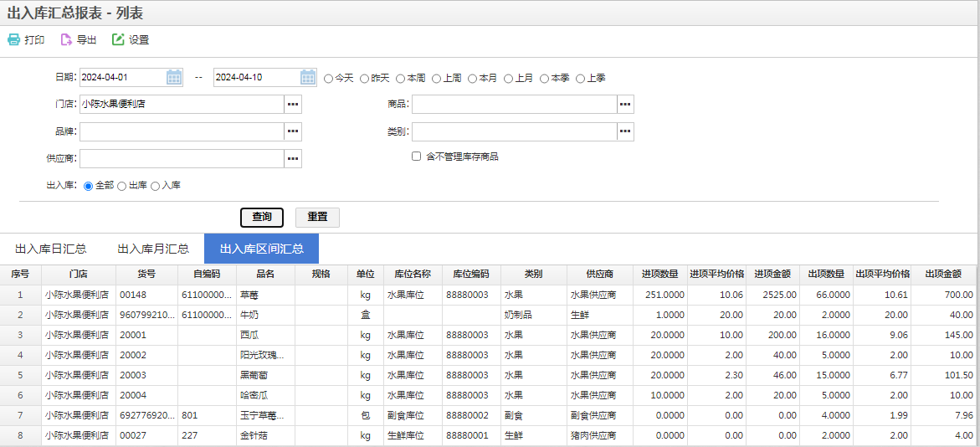This screenshot has height=447, width=980.
Task: Open the 类别 selection ellipsis button
Action: pyautogui.click(x=626, y=132)
